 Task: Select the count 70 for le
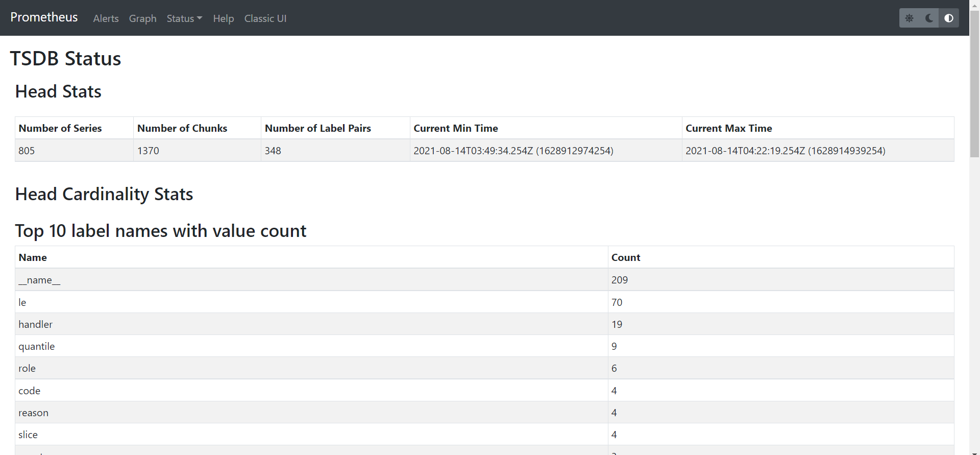[617, 302]
